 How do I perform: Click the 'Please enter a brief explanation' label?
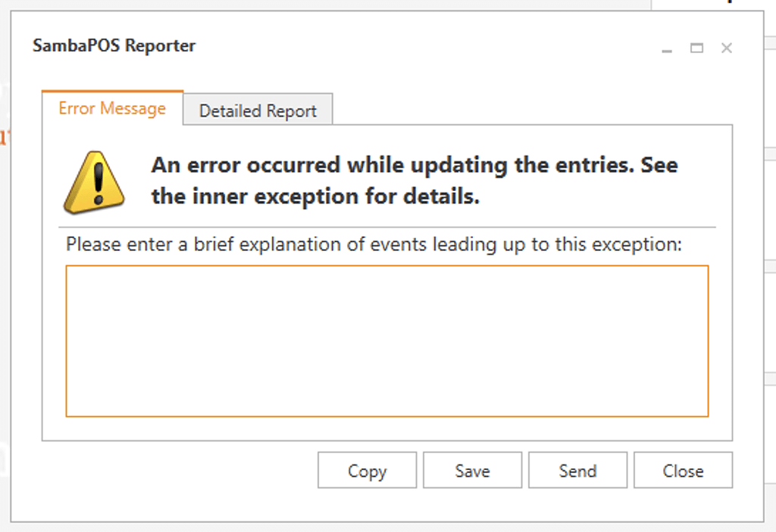point(374,245)
